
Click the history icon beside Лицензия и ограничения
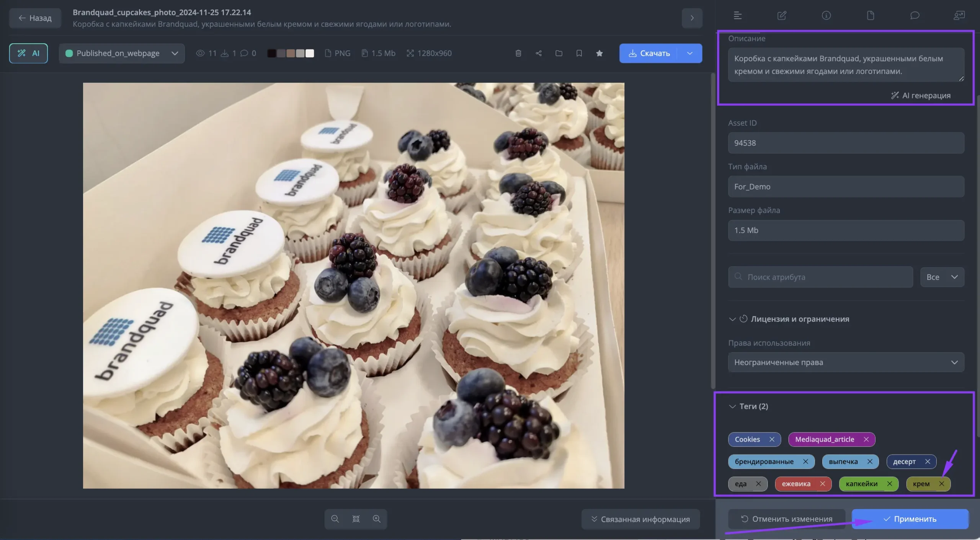pyautogui.click(x=743, y=319)
